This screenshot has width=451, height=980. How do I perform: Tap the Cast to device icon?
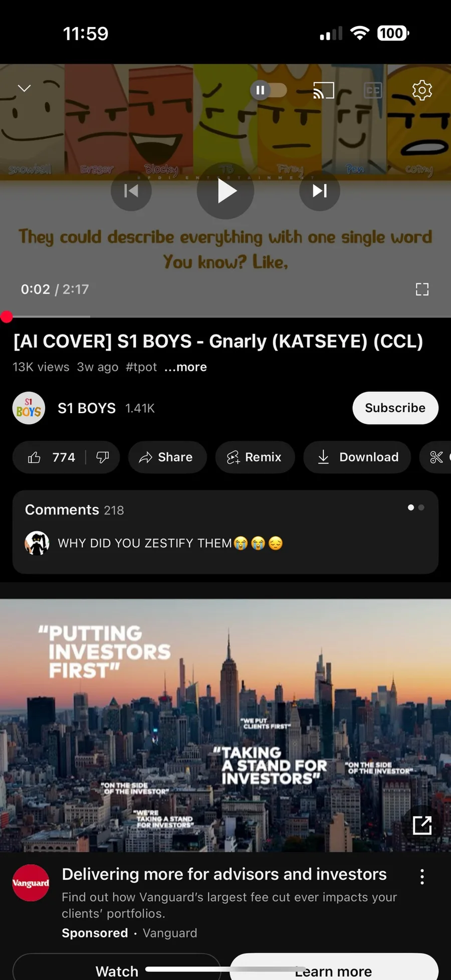point(324,90)
